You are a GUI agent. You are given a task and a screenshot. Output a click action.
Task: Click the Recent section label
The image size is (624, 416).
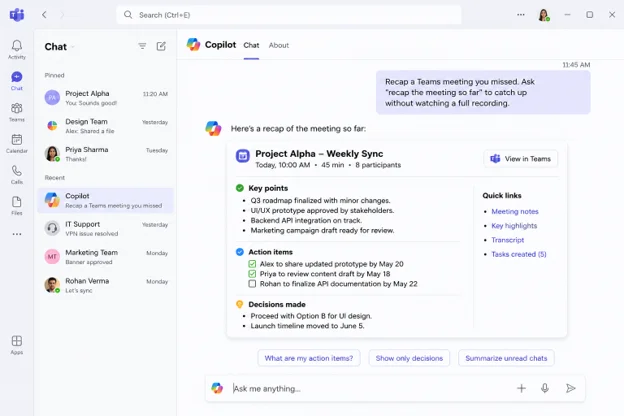coord(55,178)
